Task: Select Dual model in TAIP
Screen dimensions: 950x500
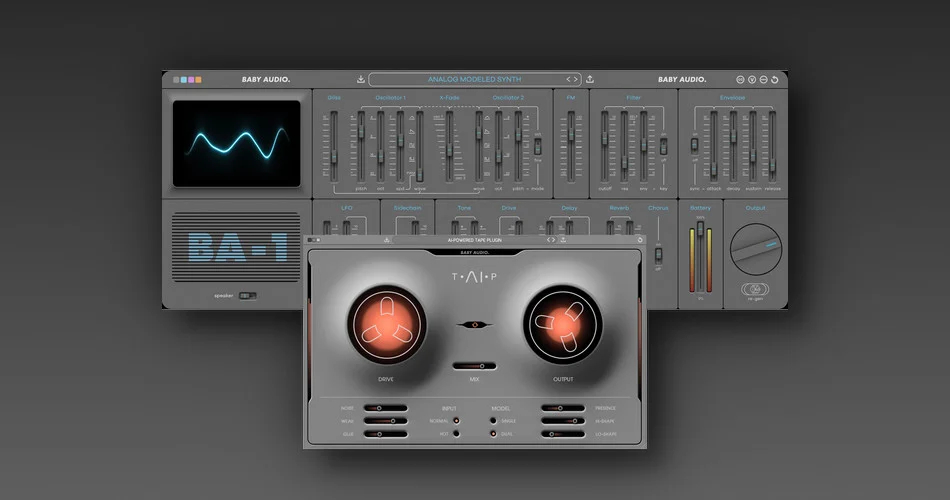Action: pyautogui.click(x=493, y=434)
